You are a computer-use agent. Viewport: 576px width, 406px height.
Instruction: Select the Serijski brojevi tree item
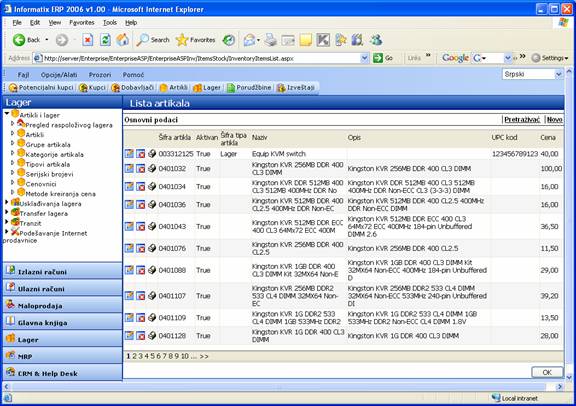click(x=49, y=174)
